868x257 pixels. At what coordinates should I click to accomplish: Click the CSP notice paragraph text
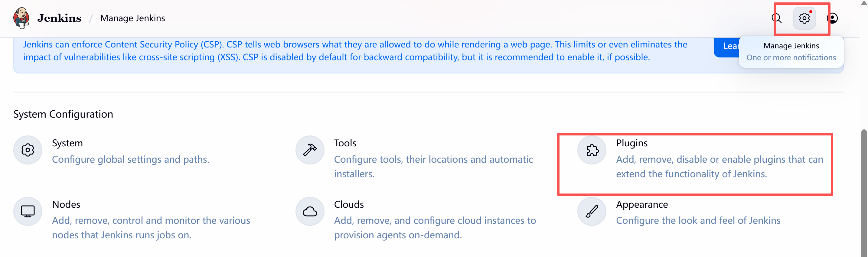click(x=355, y=51)
